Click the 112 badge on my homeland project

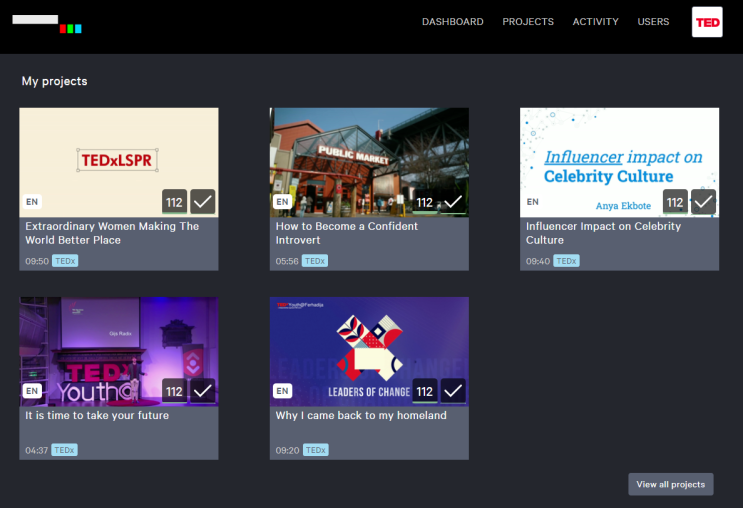pos(425,391)
